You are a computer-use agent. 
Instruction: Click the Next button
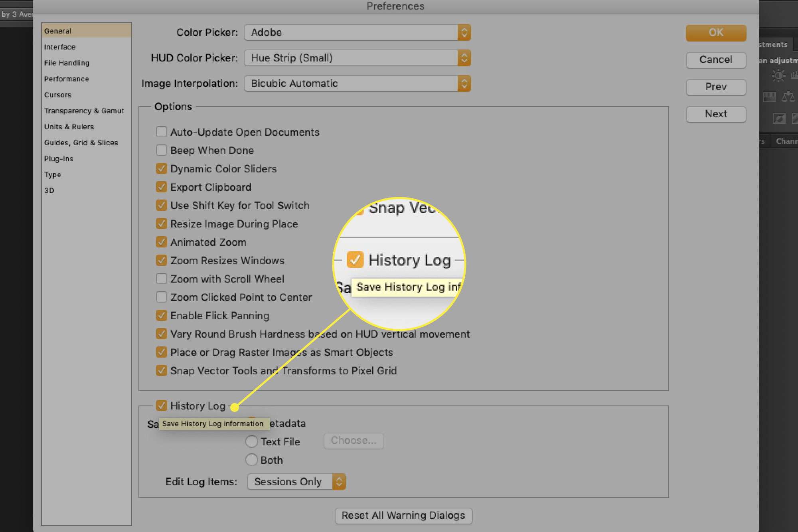(716, 114)
